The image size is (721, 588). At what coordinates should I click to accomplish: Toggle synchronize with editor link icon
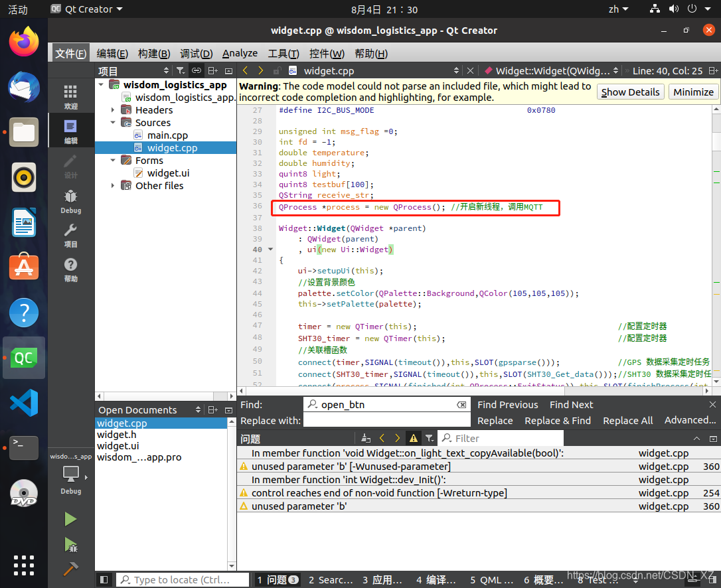[197, 70]
